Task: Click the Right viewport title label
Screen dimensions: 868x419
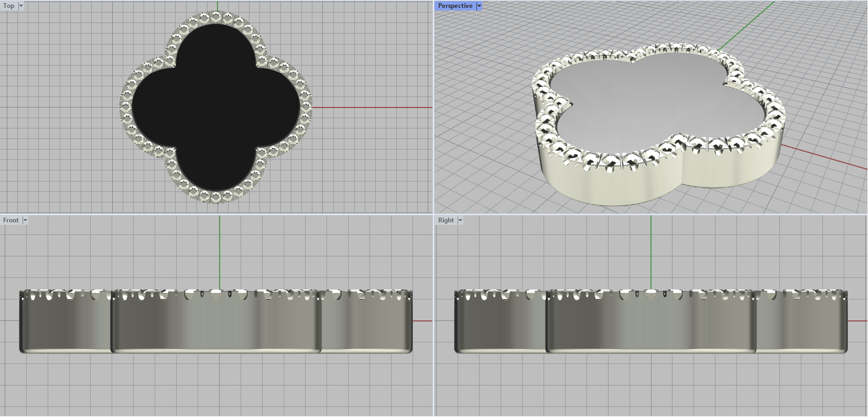Action: pyautogui.click(x=445, y=220)
